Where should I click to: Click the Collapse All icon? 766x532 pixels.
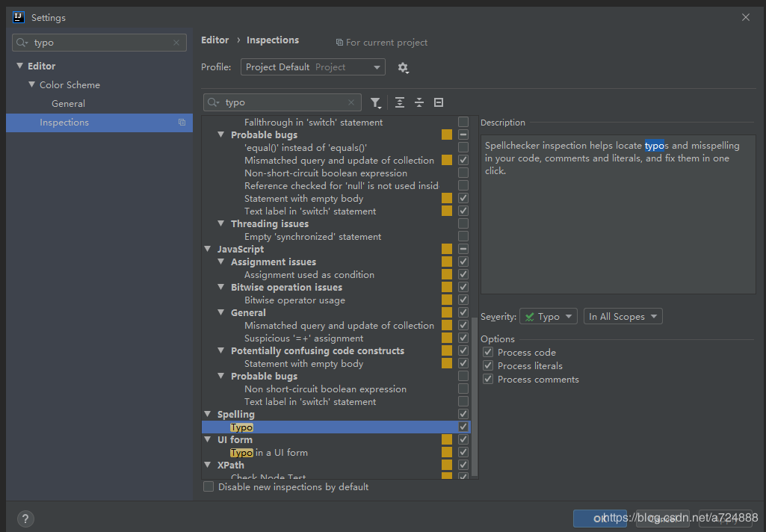coord(419,102)
